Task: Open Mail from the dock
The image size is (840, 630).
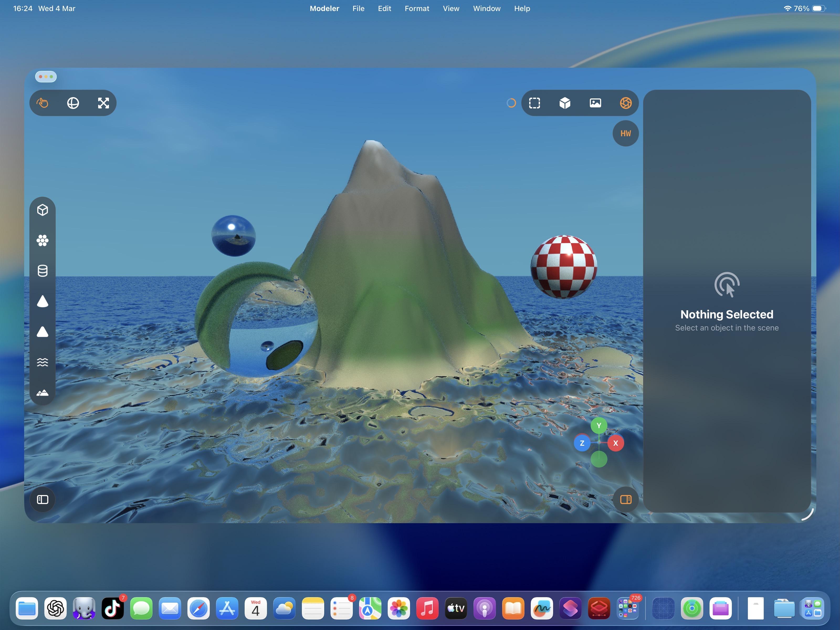Action: click(170, 609)
